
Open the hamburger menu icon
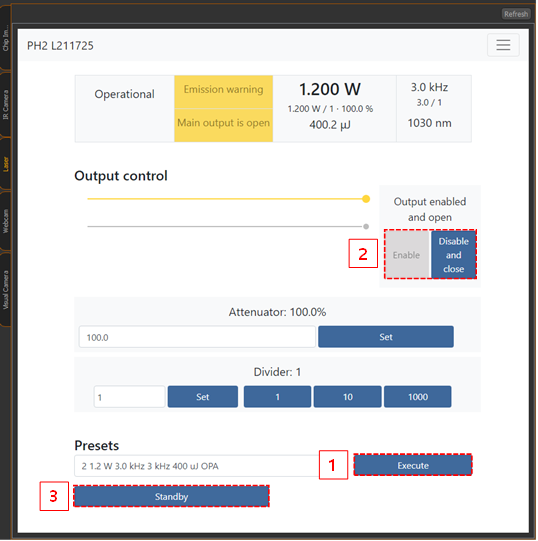pos(503,45)
